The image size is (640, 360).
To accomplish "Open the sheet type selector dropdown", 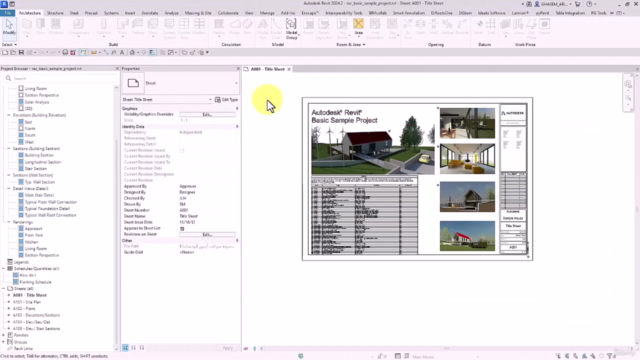I will pos(236,83).
